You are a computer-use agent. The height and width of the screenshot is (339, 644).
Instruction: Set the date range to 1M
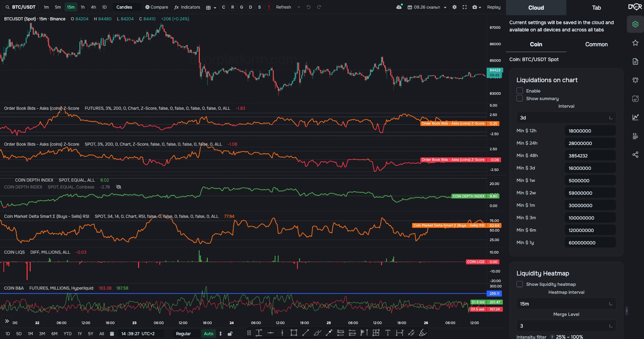(x=30, y=333)
